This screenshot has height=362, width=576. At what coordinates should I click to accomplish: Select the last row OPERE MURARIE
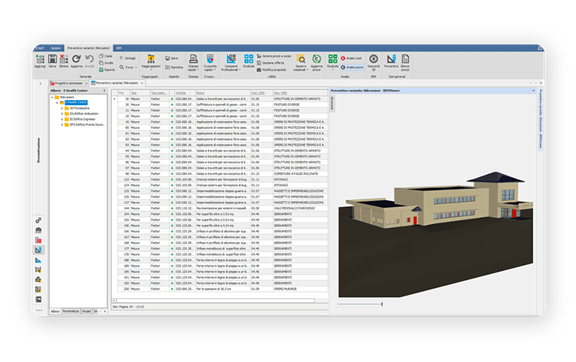(222, 289)
